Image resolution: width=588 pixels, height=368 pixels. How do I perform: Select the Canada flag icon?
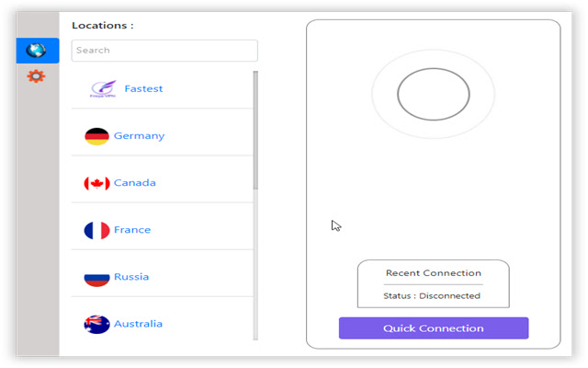pyautogui.click(x=96, y=183)
